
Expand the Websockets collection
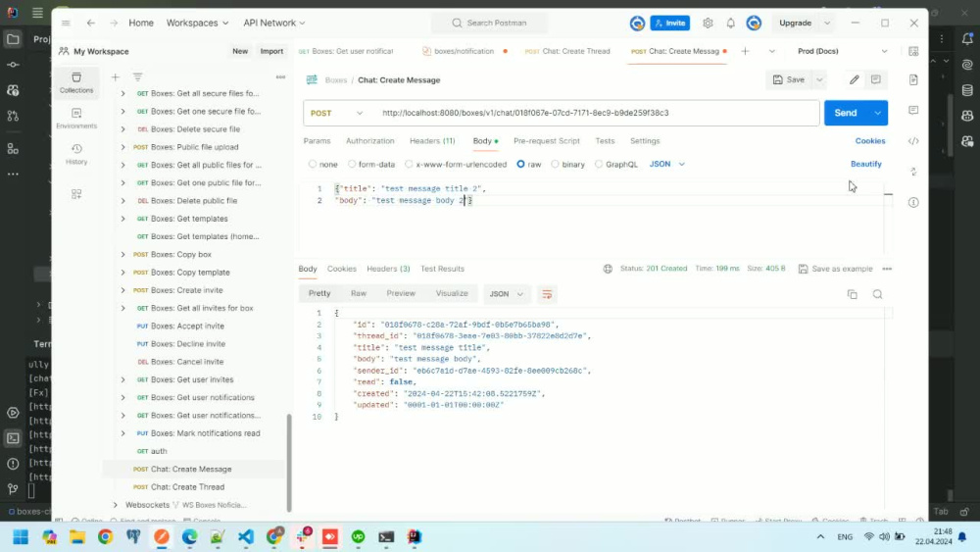tap(115, 505)
